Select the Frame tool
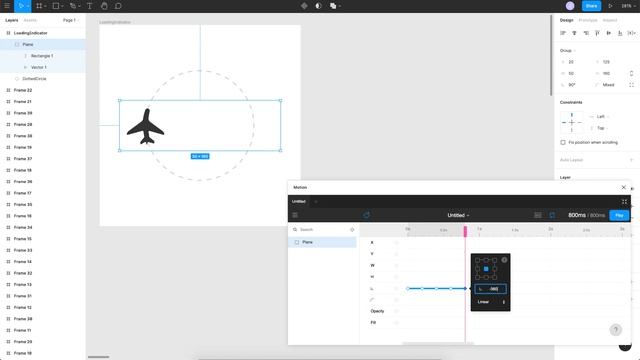 tap(39, 6)
